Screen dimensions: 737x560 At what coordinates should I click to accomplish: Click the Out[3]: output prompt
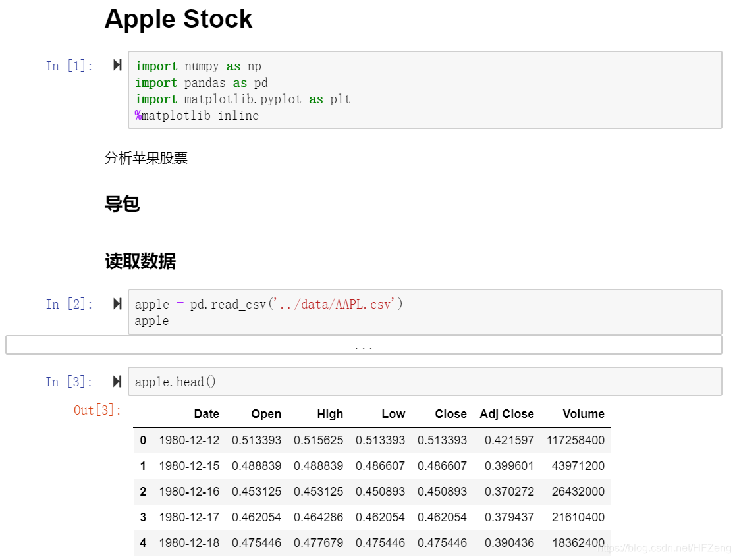(x=97, y=411)
